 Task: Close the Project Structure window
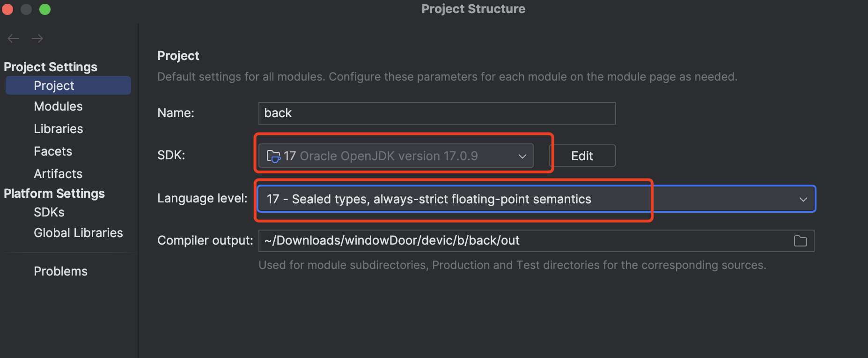[7, 9]
